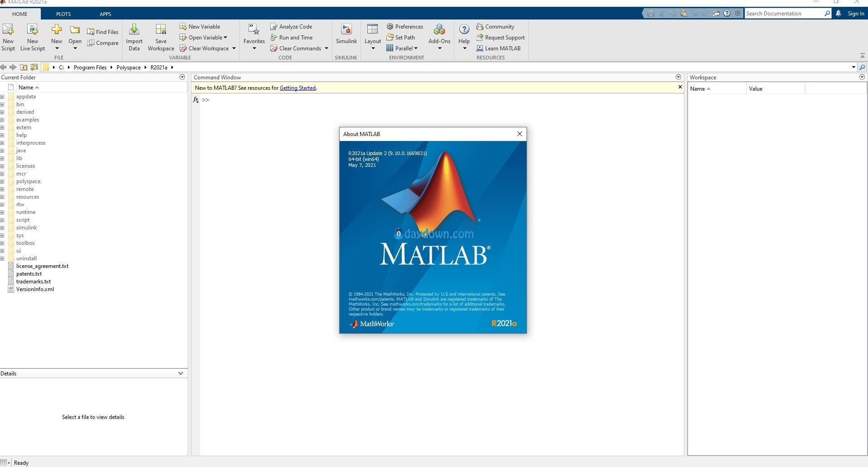This screenshot has height=467, width=868.
Task: Run the Analyze Code tool
Action: point(291,27)
